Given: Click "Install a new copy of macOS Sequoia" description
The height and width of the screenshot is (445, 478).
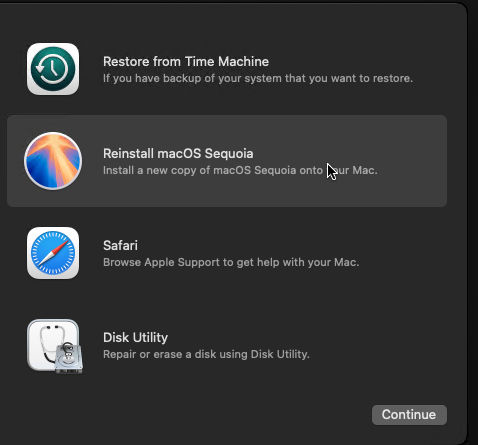Looking at the screenshot, I should coord(240,170).
